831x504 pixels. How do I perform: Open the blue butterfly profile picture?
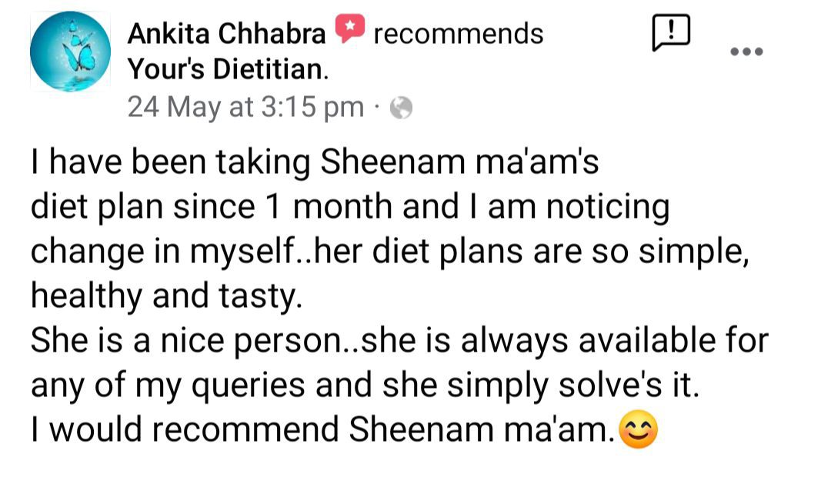coord(70,52)
